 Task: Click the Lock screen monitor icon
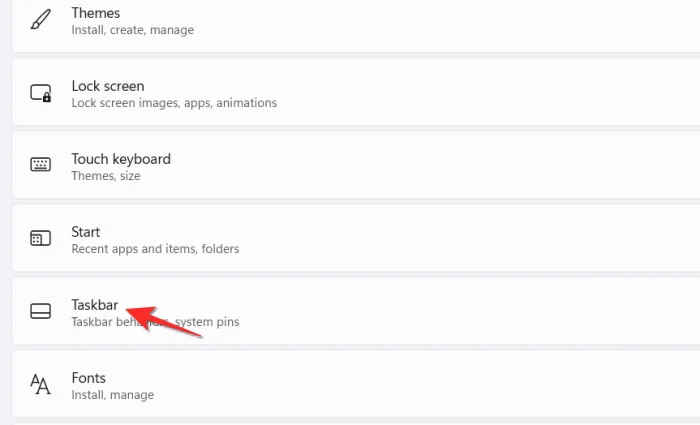pos(40,93)
